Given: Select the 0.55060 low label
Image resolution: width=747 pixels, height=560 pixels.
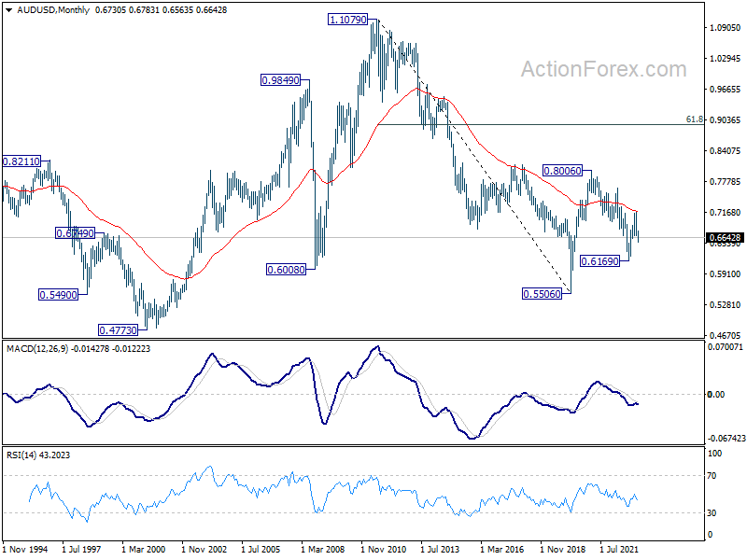Looking at the screenshot, I should 543,294.
